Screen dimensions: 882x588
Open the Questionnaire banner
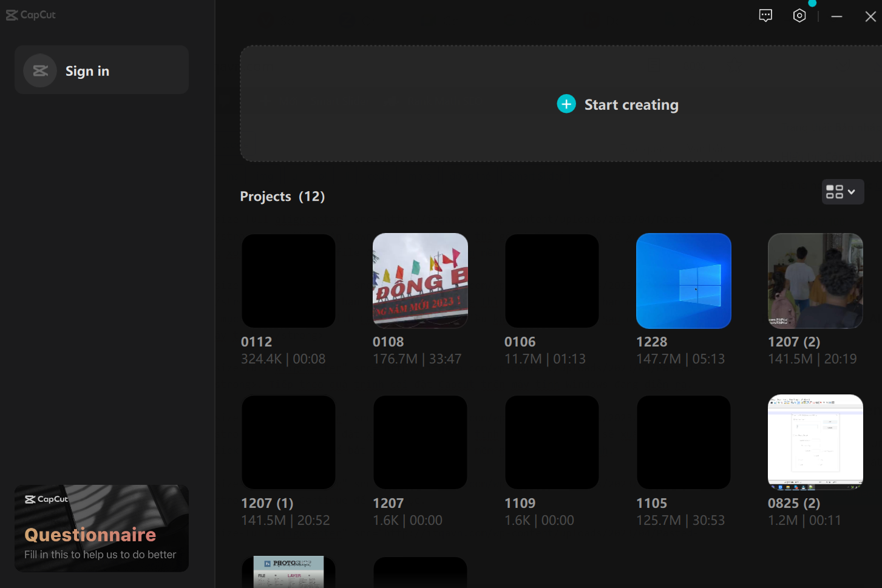[101, 528]
